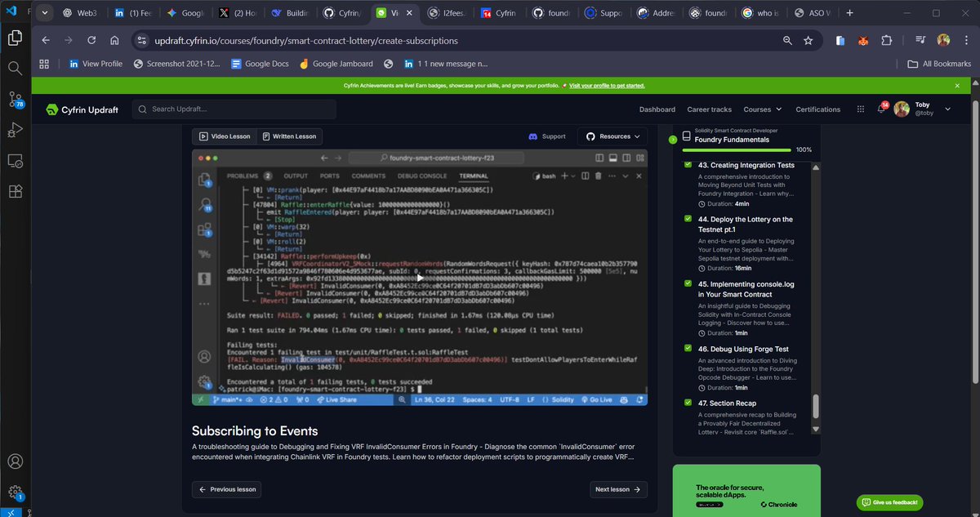Open lesson 47. Section Recap
Image resolution: width=980 pixels, height=517 pixels.
[x=727, y=403]
